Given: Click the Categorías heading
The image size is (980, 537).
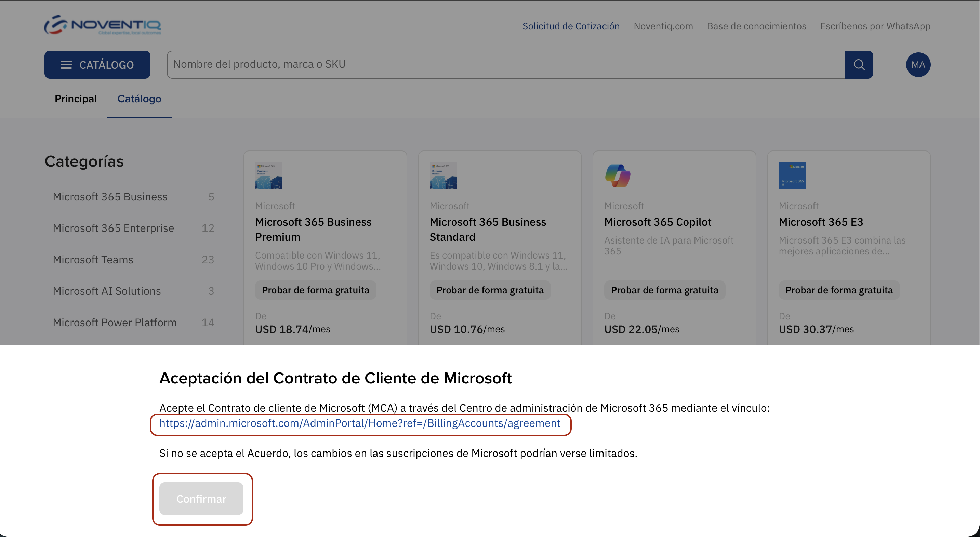Looking at the screenshot, I should [x=84, y=161].
